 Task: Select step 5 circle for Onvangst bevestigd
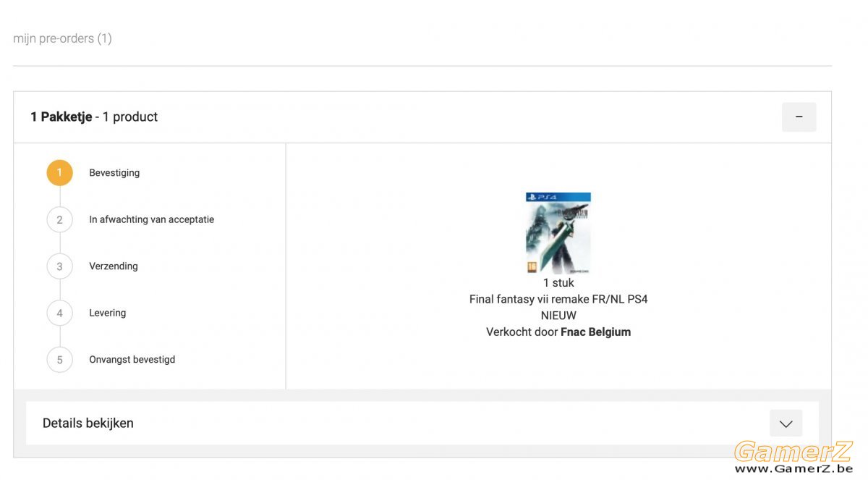click(x=59, y=360)
